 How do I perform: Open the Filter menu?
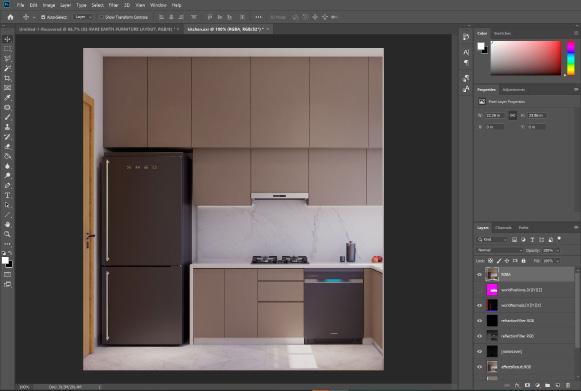click(x=113, y=5)
